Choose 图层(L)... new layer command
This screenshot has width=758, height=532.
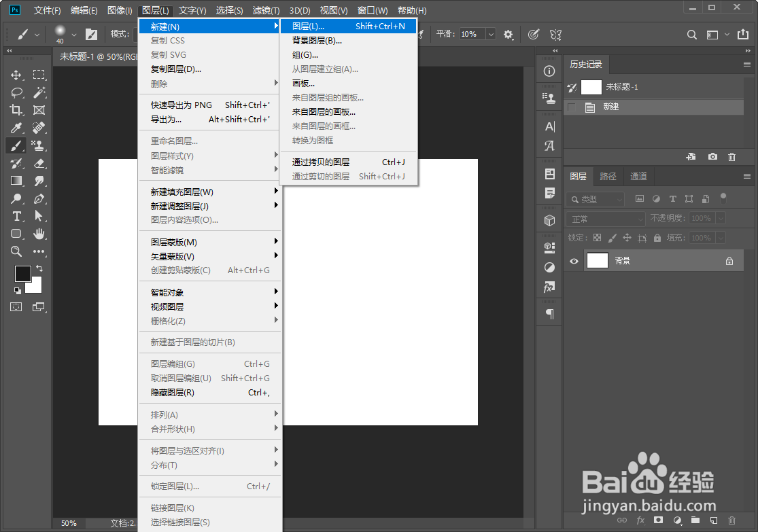(x=348, y=26)
